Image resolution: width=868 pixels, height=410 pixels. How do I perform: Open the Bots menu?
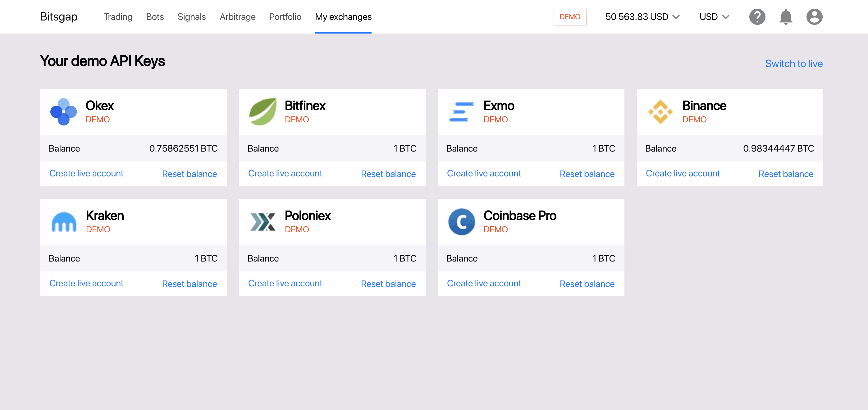[155, 16]
